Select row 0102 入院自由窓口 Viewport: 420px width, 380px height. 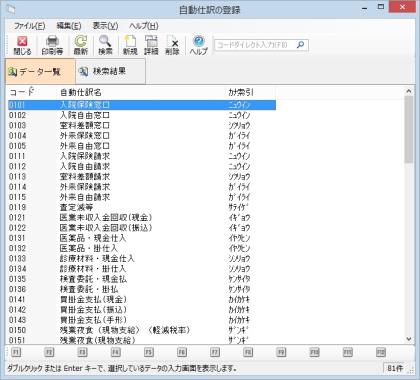pyautogui.click(x=142, y=115)
